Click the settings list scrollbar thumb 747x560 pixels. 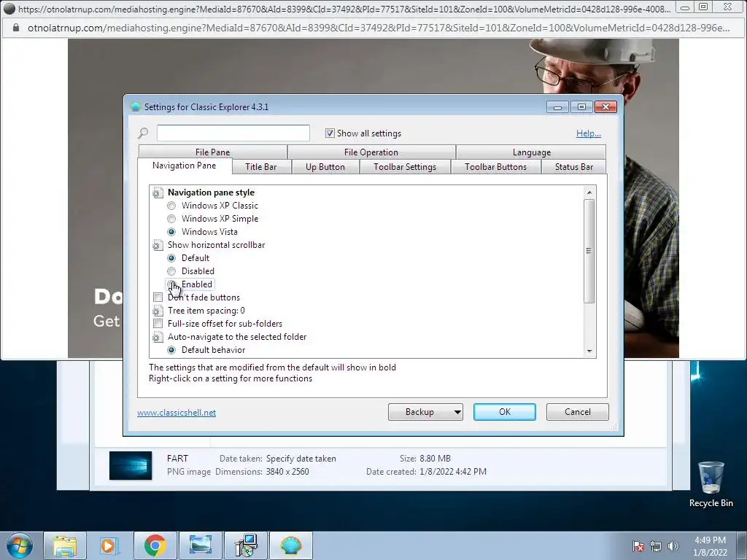589,251
